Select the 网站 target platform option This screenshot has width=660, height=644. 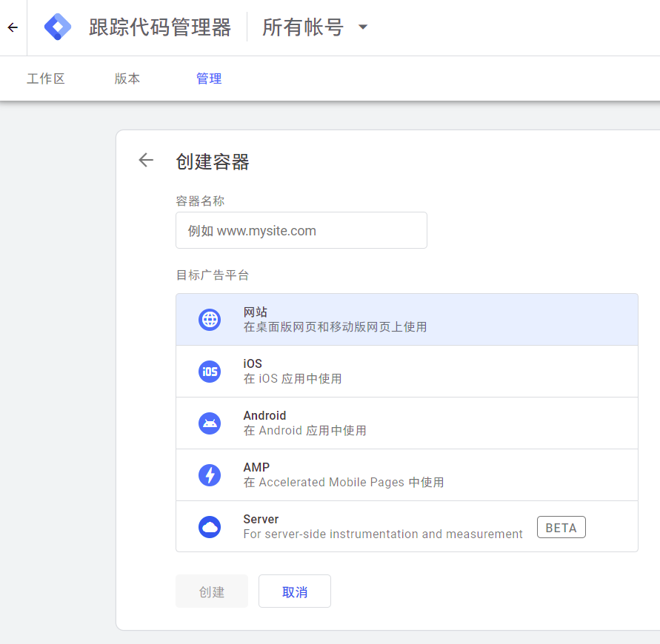pos(407,320)
